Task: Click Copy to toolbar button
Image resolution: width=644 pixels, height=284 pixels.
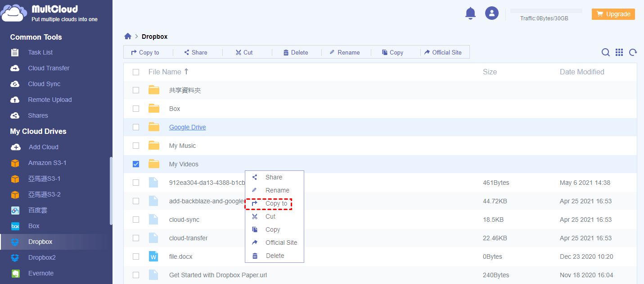Action: point(145,52)
